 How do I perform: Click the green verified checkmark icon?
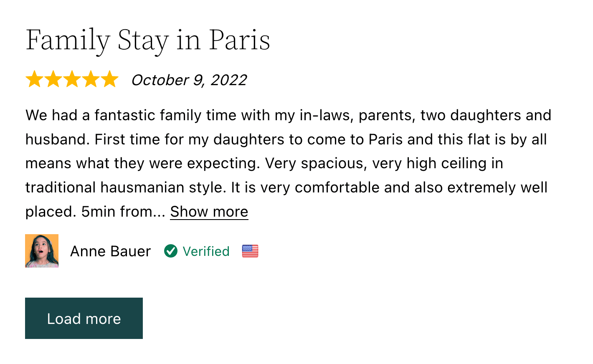(171, 251)
